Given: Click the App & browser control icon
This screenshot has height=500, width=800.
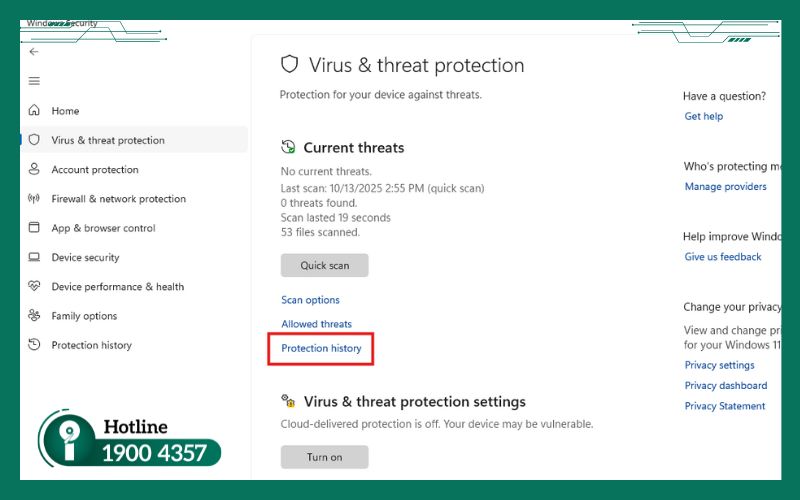Looking at the screenshot, I should pos(34,228).
